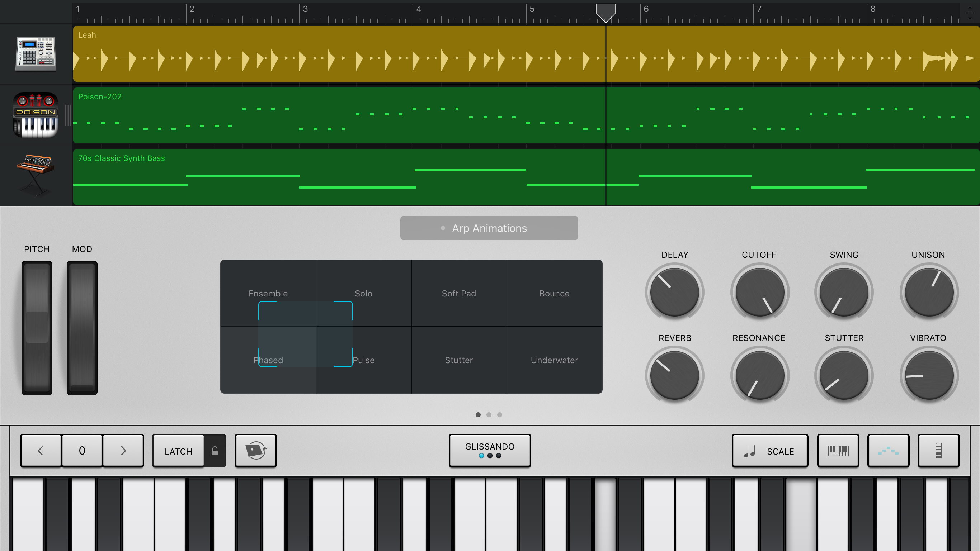Screen dimensions: 980x551
Task: Select the Scale keyboard mode
Action: pyautogui.click(x=769, y=450)
